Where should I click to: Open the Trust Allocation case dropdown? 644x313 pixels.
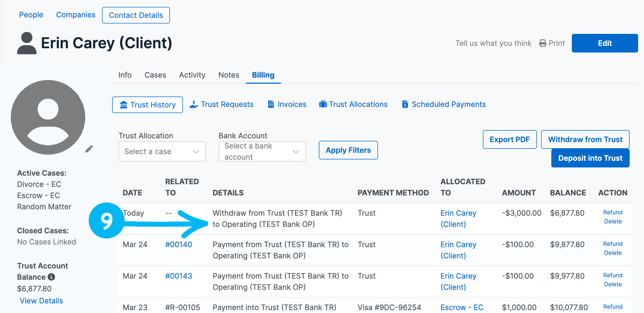(162, 151)
